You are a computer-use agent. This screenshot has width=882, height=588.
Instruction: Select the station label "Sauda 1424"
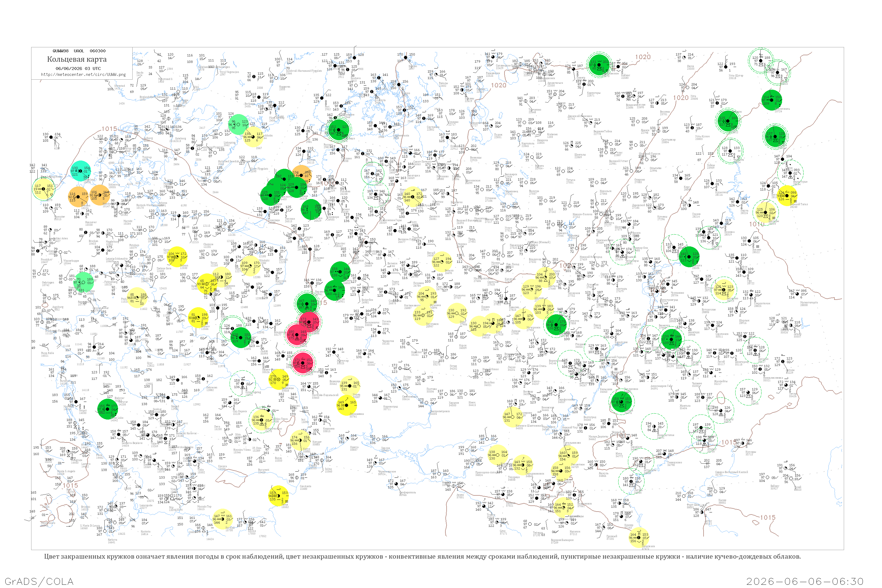139,74
